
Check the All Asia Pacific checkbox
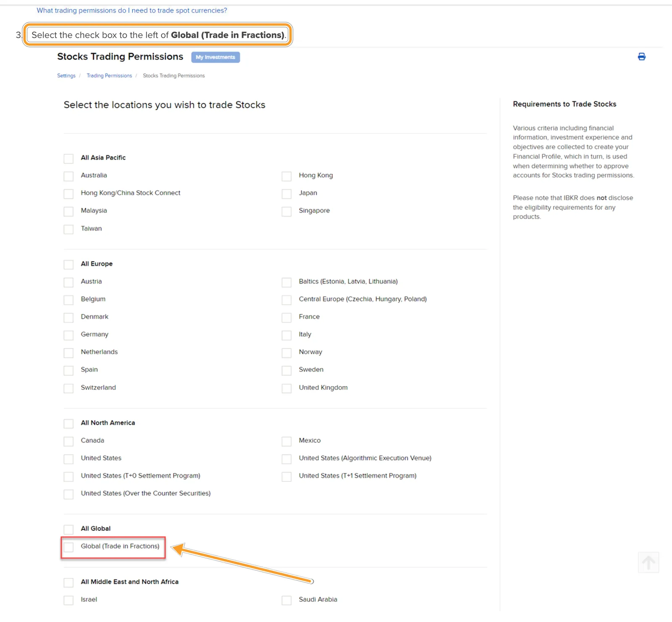click(x=68, y=158)
